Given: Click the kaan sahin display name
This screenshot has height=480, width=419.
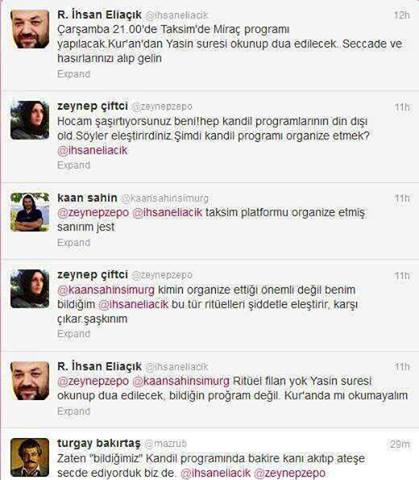Looking at the screenshot, I should (x=87, y=198).
